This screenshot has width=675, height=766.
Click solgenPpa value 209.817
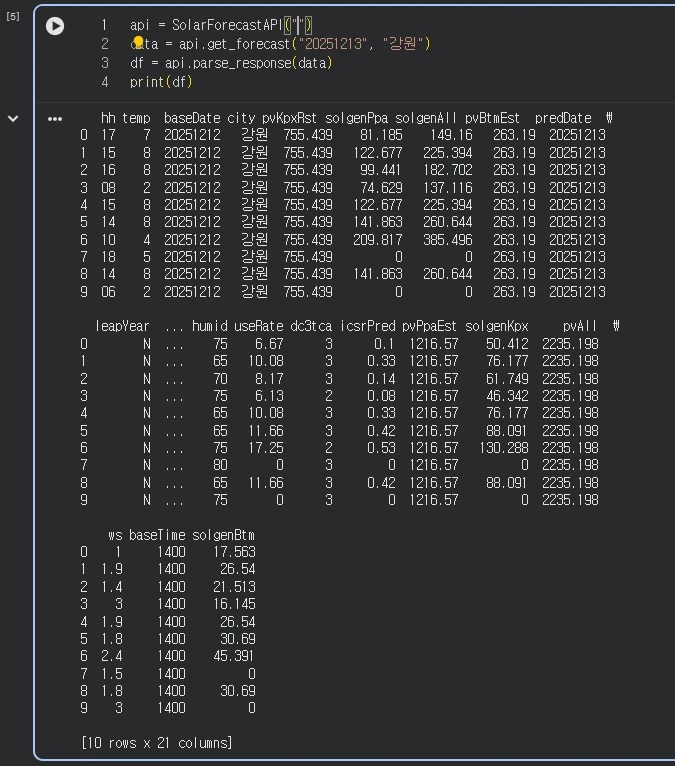coord(378,240)
